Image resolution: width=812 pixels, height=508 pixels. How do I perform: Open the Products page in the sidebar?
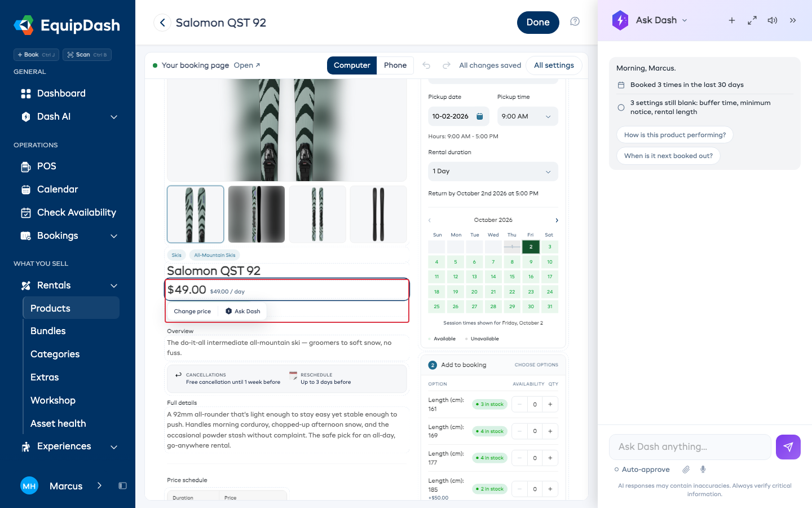71,308
